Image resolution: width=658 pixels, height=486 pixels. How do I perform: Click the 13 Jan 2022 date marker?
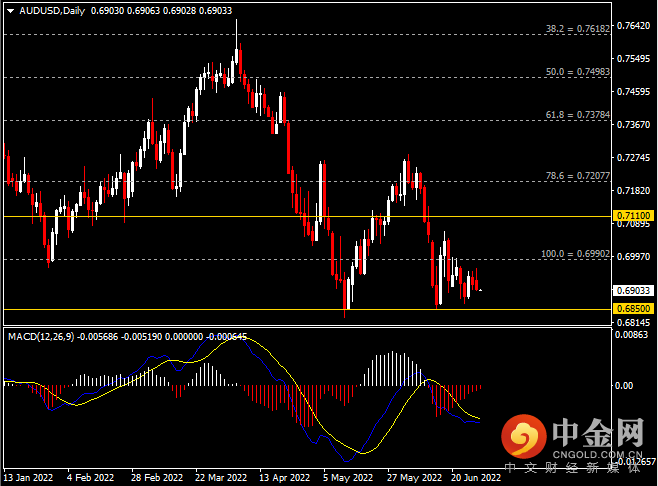click(29, 478)
